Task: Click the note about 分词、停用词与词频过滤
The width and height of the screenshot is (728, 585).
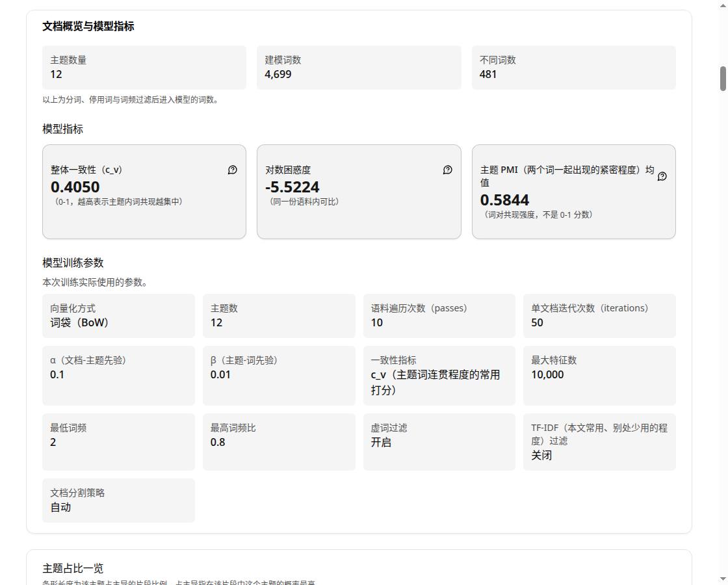Action: coord(131,100)
